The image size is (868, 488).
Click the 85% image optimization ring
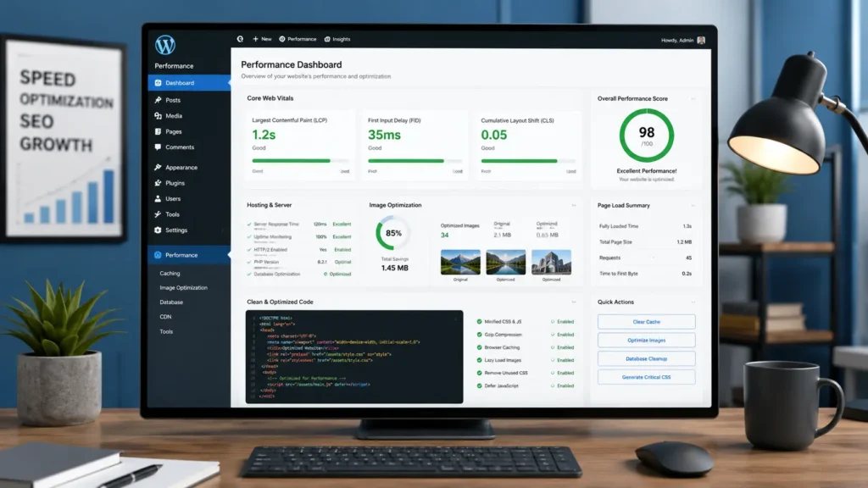point(393,233)
